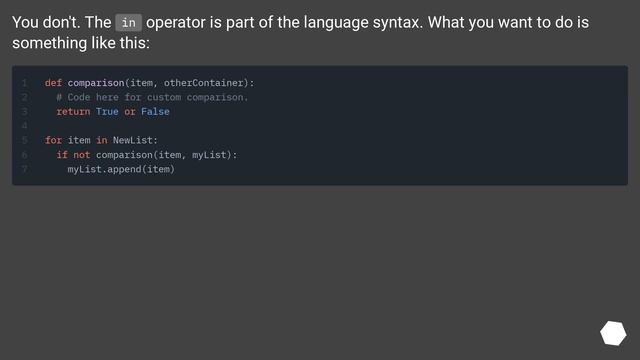This screenshot has width=640, height=360.
Task: Click the inline 'in' code badge
Action: click(x=129, y=22)
